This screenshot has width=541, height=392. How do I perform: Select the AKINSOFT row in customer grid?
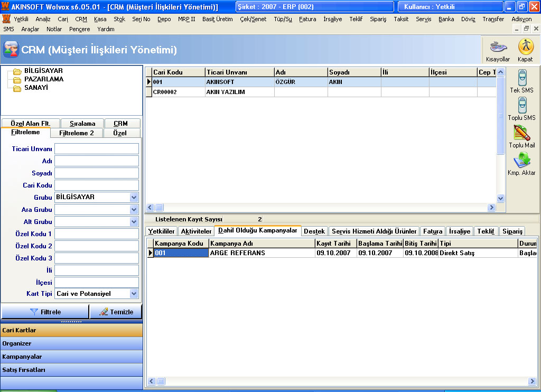tap(321, 82)
